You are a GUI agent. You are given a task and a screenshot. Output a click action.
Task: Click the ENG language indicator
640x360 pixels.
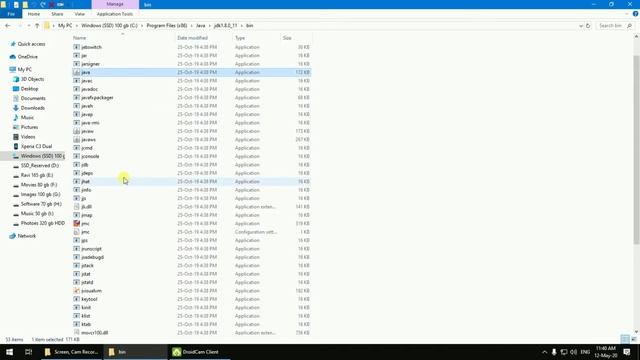585,352
